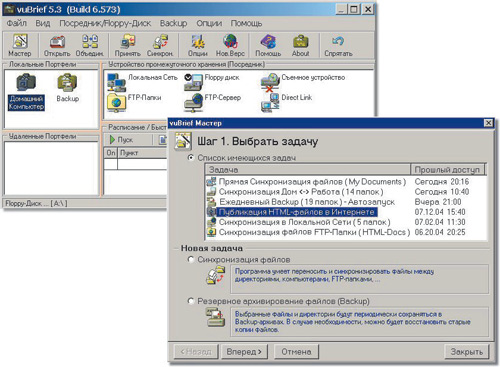Screen dimensions: 500x367
Task: Open the Файл menu
Action: [17, 23]
